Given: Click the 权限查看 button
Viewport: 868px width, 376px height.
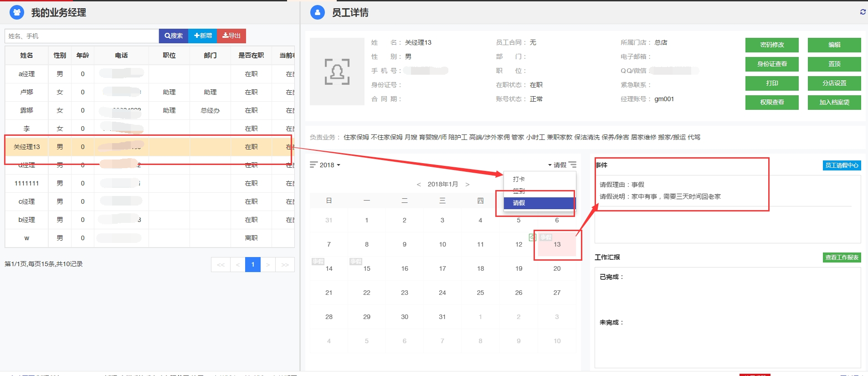Looking at the screenshot, I should pos(772,102).
